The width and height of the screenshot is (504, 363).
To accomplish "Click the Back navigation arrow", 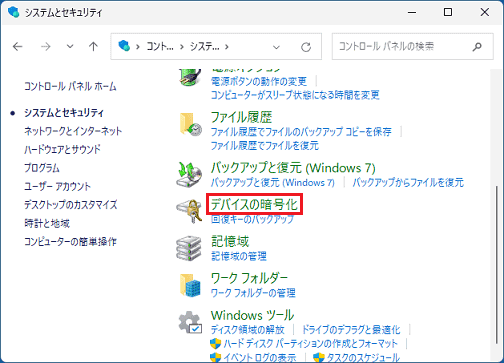I will tap(18, 47).
